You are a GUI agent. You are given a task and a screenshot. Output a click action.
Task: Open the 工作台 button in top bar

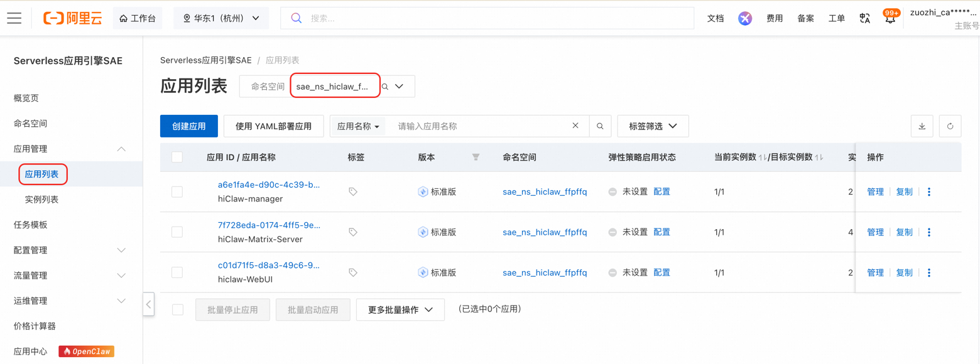click(x=138, y=18)
